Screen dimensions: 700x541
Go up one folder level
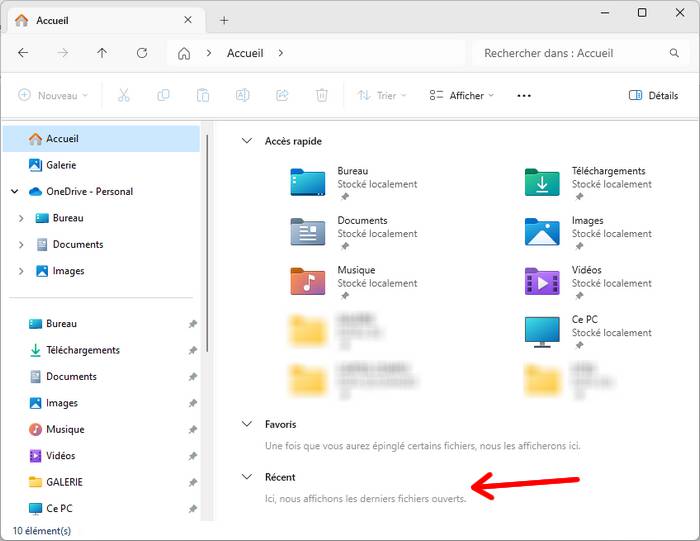102,53
